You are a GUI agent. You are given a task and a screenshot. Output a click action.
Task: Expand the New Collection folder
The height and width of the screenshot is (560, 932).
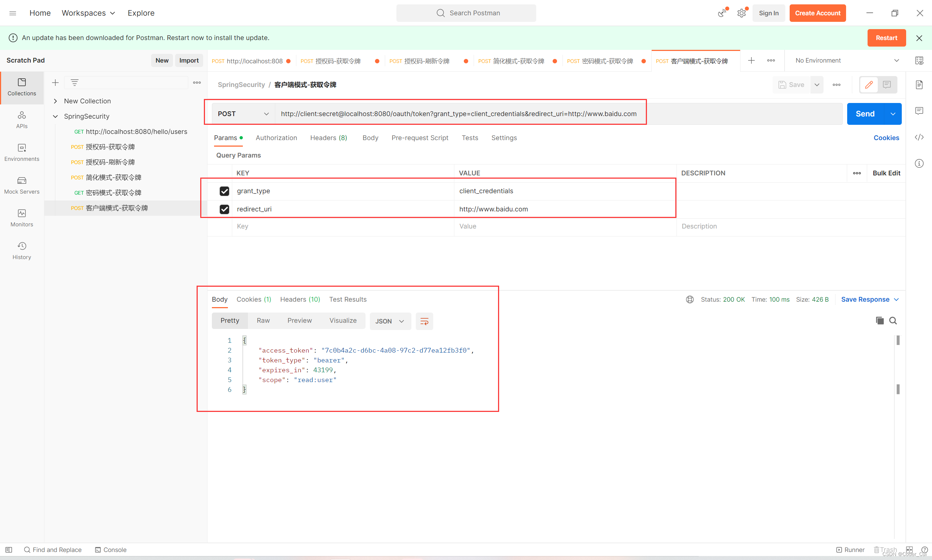(x=55, y=101)
